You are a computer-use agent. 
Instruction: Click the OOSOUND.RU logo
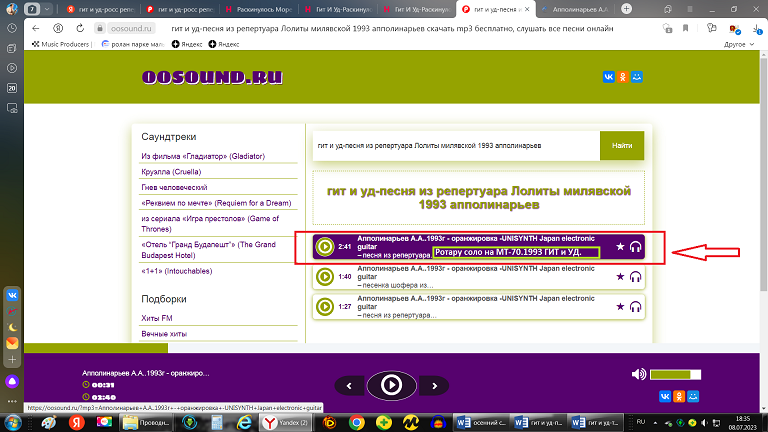[212, 77]
